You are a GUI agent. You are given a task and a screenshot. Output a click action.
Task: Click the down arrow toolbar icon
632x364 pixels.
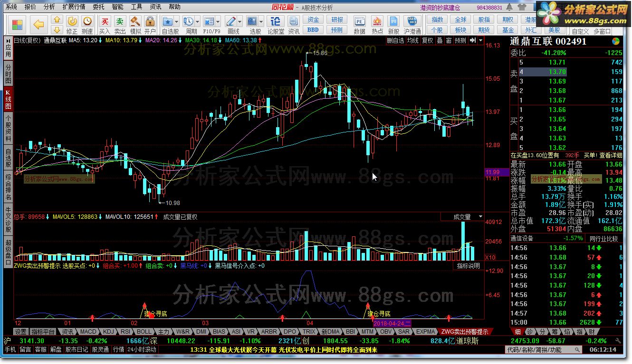[x=57, y=29]
